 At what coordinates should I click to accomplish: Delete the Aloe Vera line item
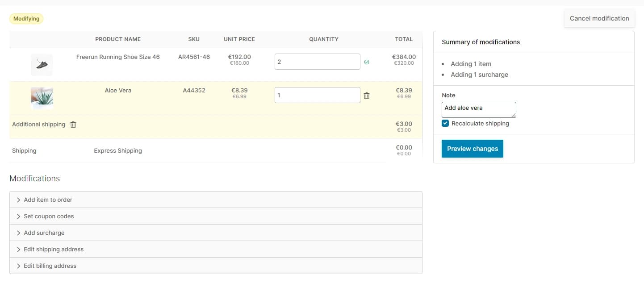pyautogui.click(x=367, y=96)
